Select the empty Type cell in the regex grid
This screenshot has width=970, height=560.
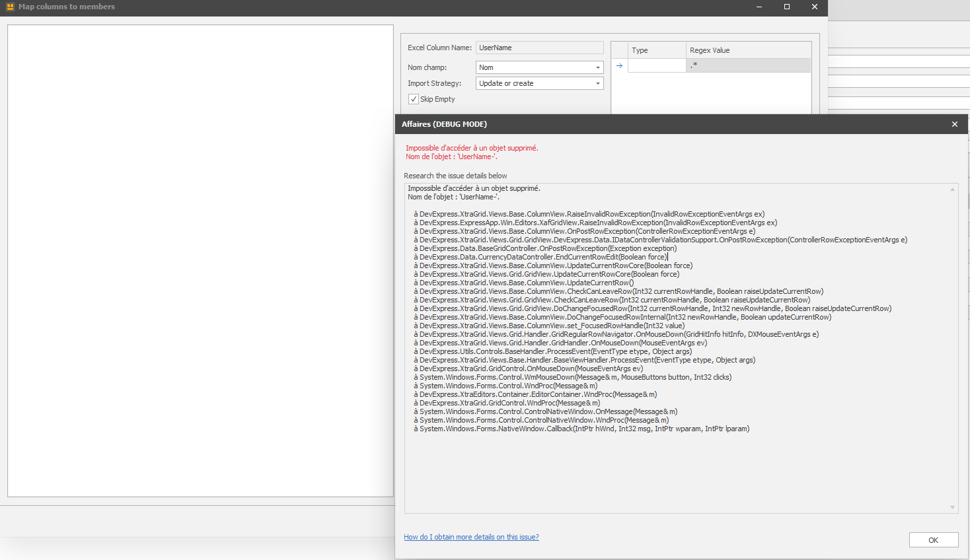(x=656, y=65)
